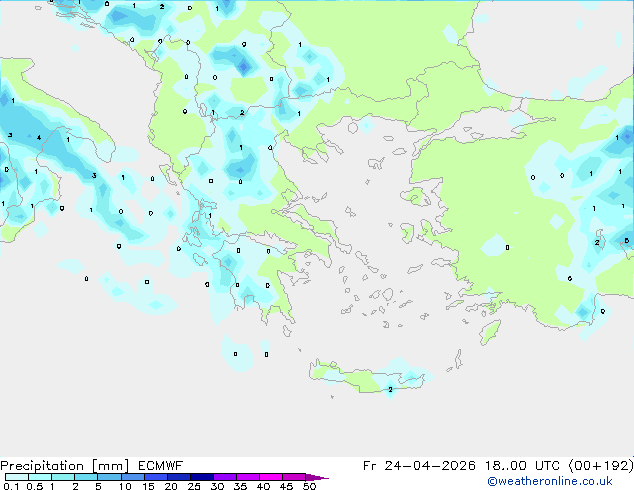Select the 2–5 mm legend color swatch
634x490 pixels.
coord(86,477)
